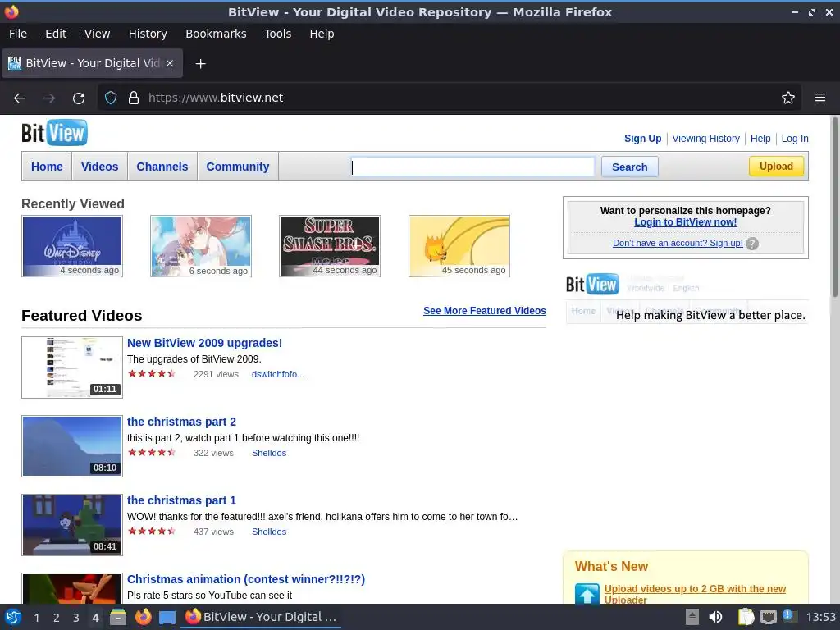Go to the Home navigation tab
Viewport: 840px width, 630px height.
(47, 167)
